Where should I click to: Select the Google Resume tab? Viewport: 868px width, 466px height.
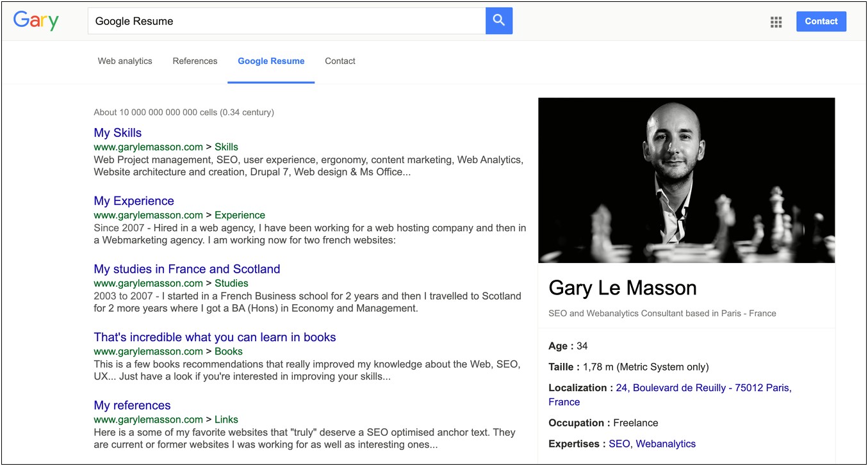[x=271, y=61]
